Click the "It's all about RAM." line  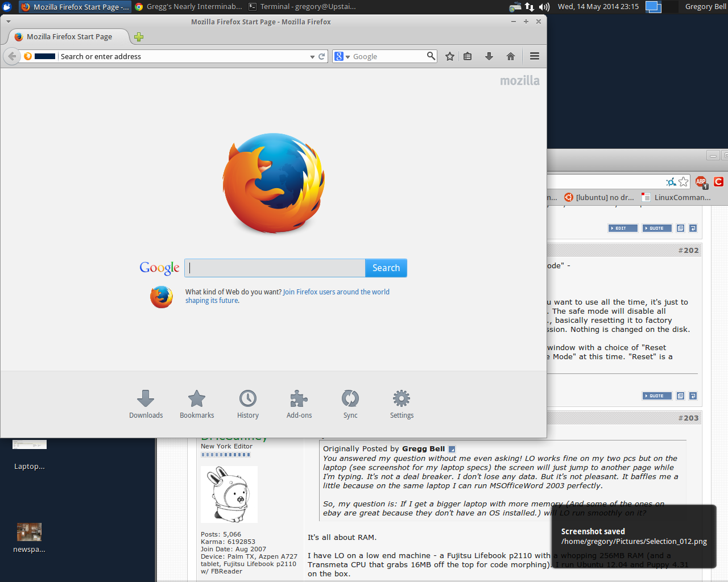(342, 537)
